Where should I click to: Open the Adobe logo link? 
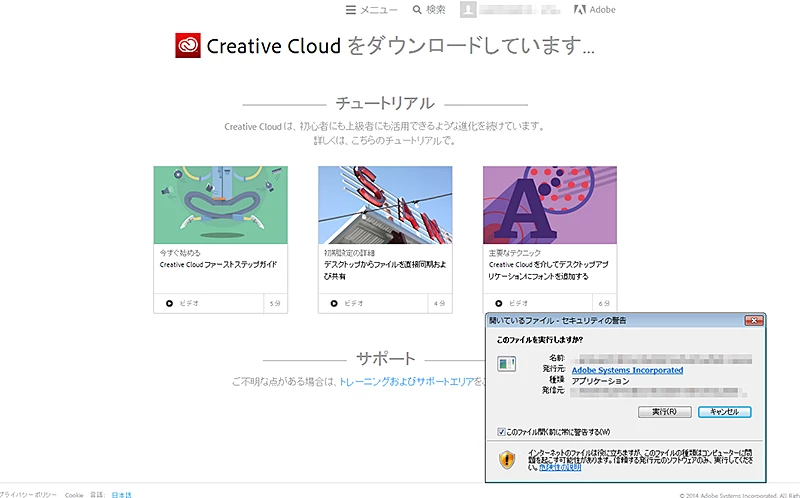(x=594, y=10)
